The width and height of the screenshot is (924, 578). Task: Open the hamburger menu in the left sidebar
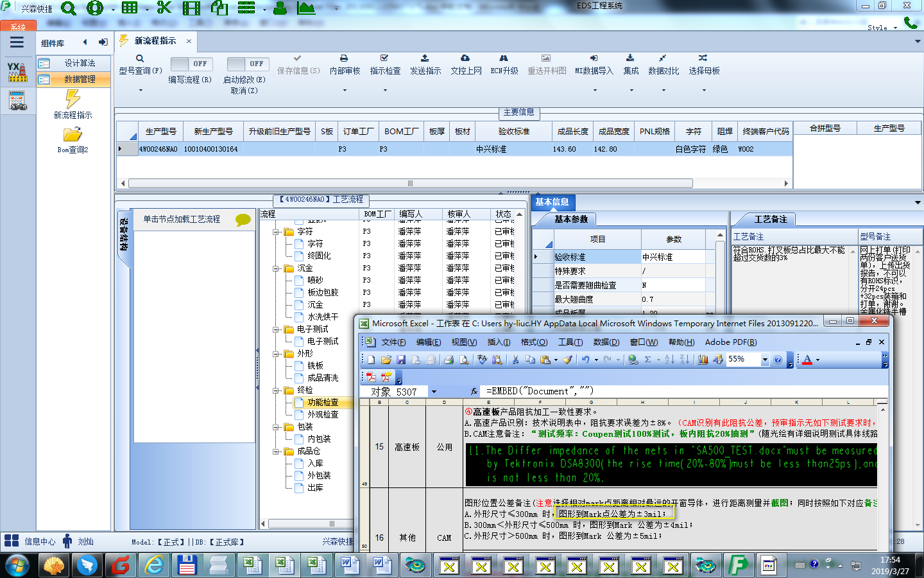coord(17,42)
